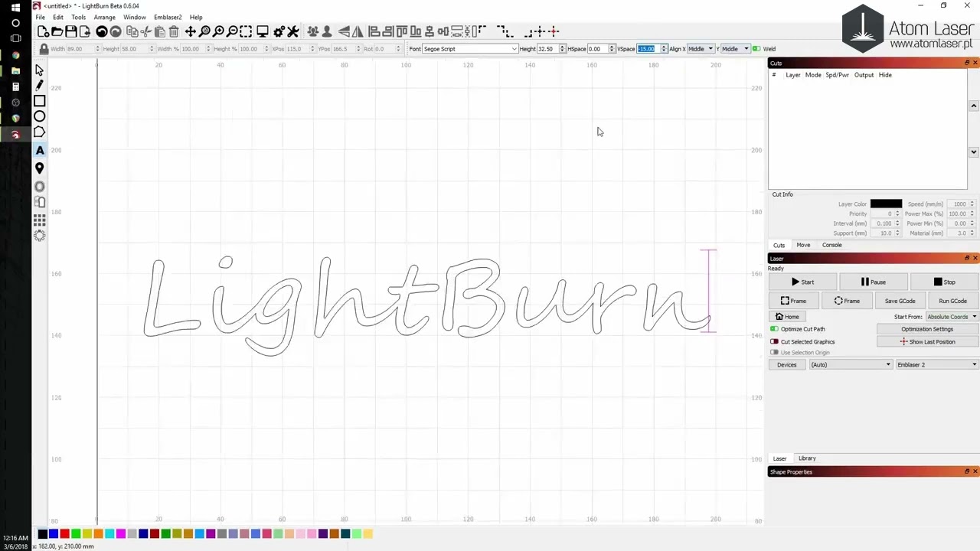Open the (Auto) port dropdown
Viewport: 980px width, 551px height.
[x=851, y=365]
